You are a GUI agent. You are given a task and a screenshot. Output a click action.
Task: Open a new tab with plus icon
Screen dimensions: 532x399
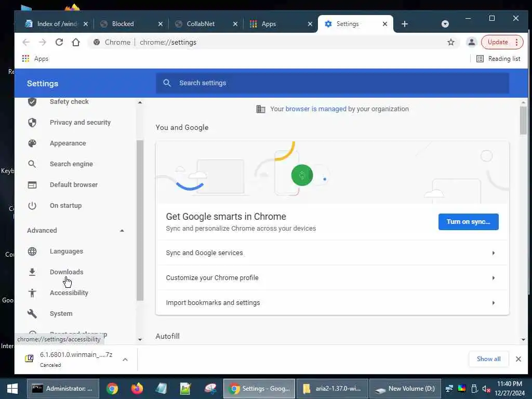pyautogui.click(x=404, y=24)
